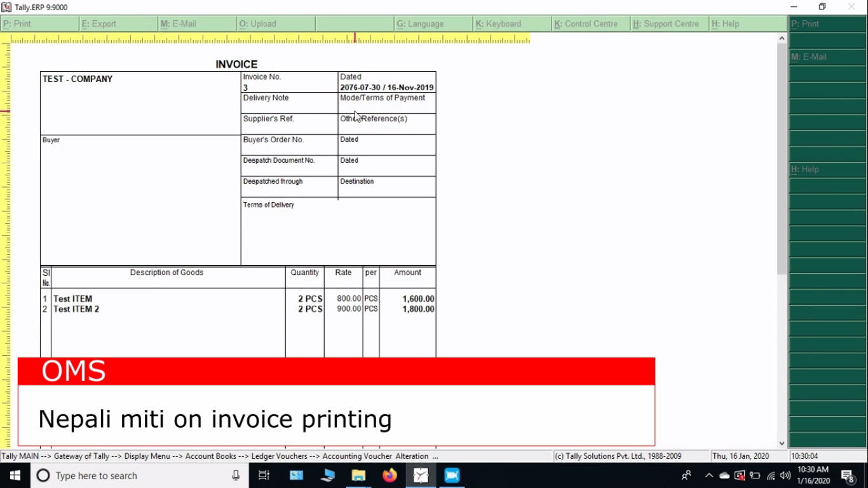Expand hidden system tray icons
The height and width of the screenshot is (488, 868).
pyautogui.click(x=709, y=475)
